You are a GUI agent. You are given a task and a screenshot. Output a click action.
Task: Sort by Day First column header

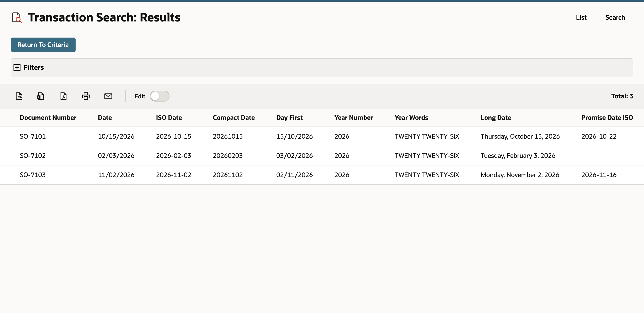point(289,118)
